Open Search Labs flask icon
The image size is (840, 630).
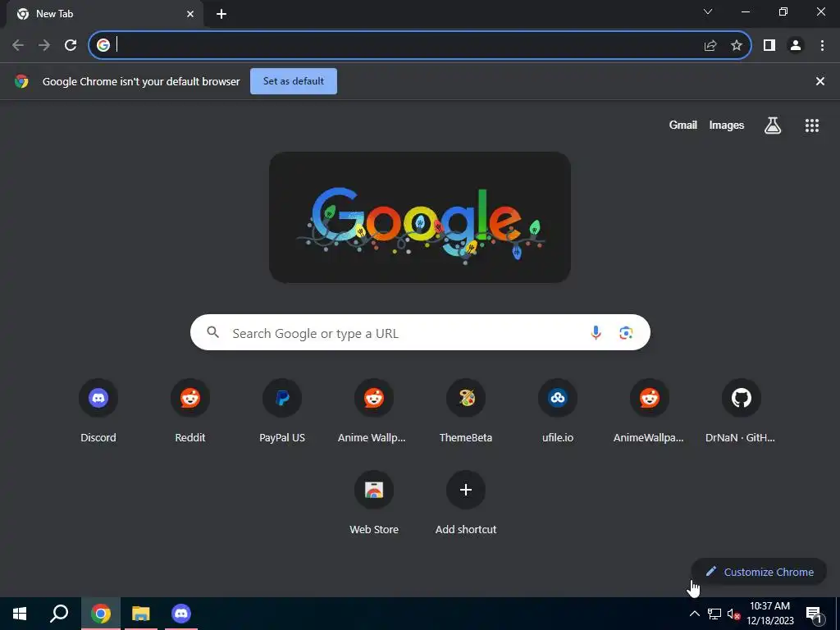point(773,126)
